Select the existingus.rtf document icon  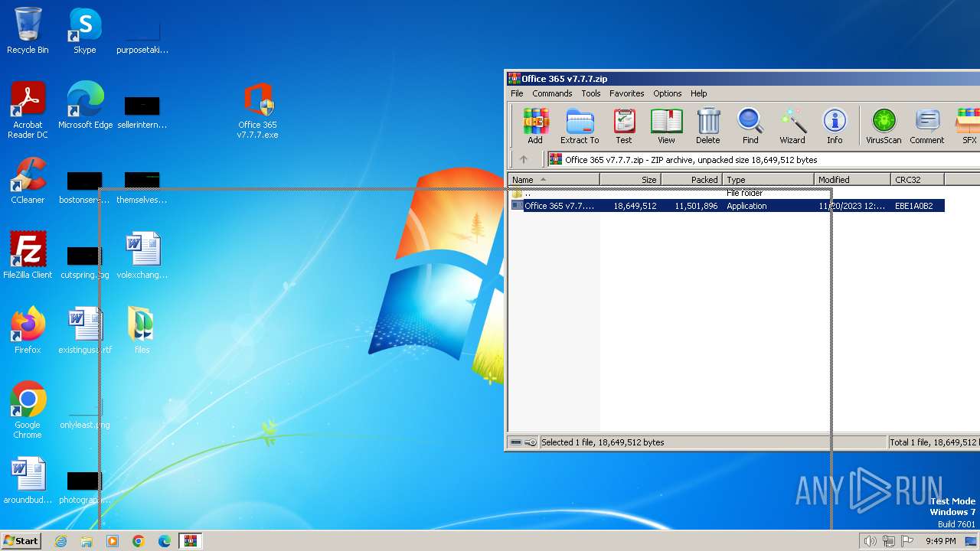pos(85,331)
